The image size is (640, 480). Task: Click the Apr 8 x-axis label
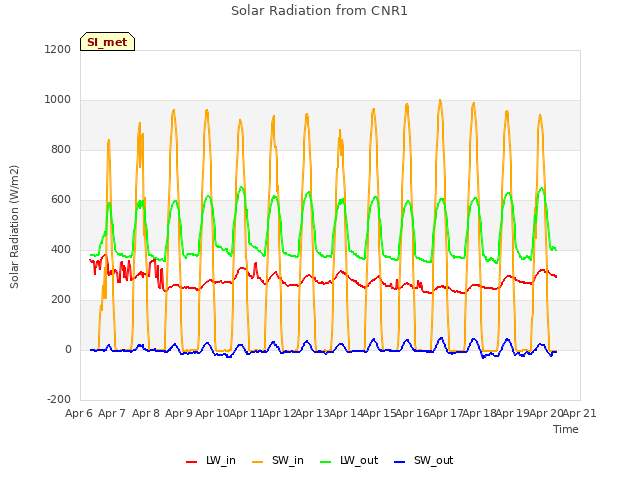click(x=146, y=413)
